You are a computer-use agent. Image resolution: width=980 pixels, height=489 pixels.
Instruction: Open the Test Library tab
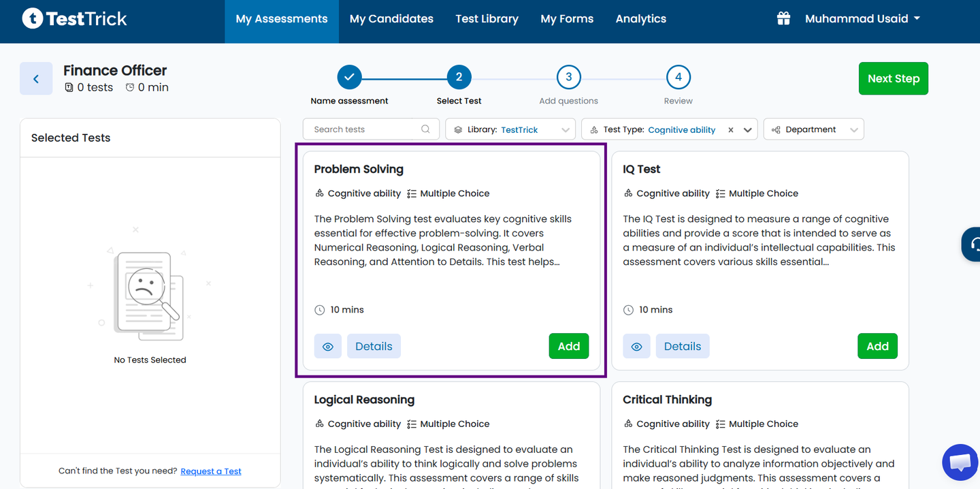pos(487,19)
